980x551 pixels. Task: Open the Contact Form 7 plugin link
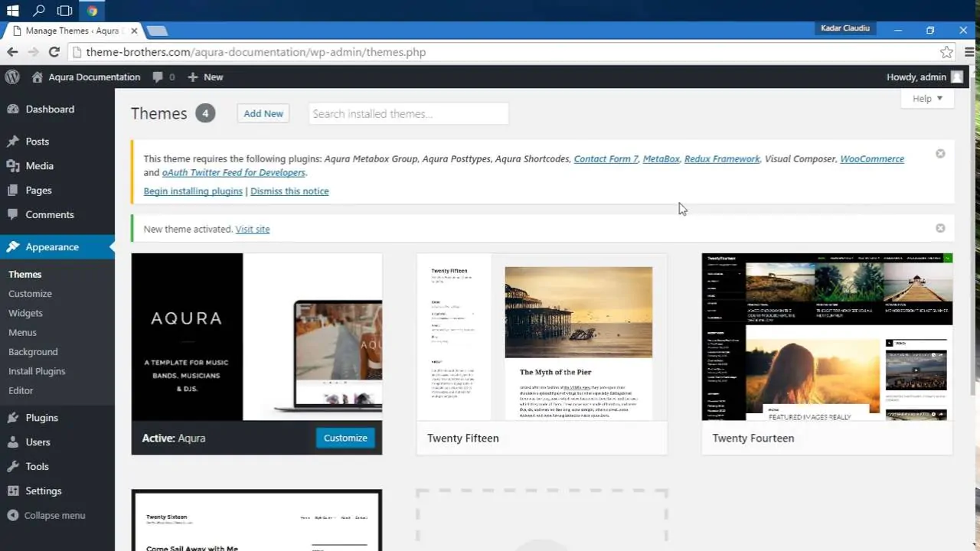tap(606, 159)
